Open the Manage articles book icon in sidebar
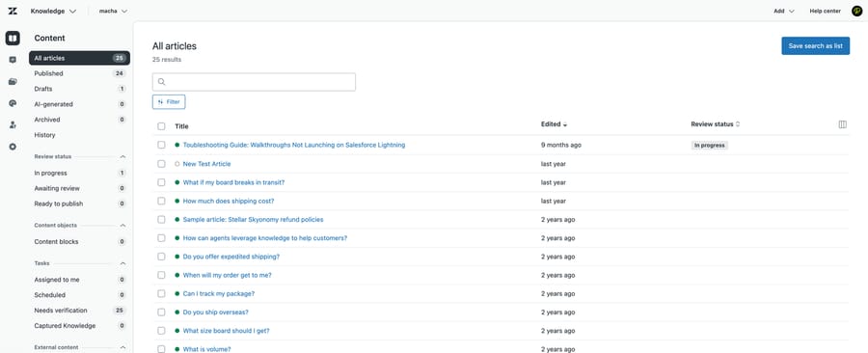The width and height of the screenshot is (868, 353). pos(13,39)
